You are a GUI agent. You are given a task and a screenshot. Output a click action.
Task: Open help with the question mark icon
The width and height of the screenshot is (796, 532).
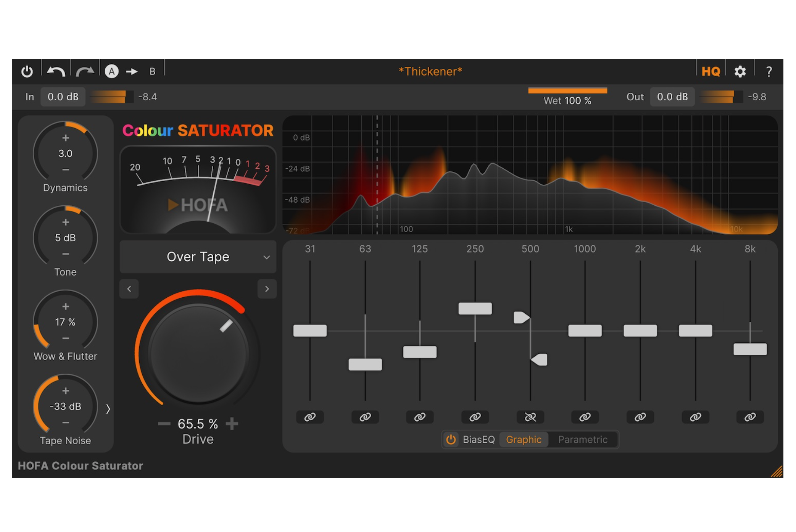(x=769, y=71)
